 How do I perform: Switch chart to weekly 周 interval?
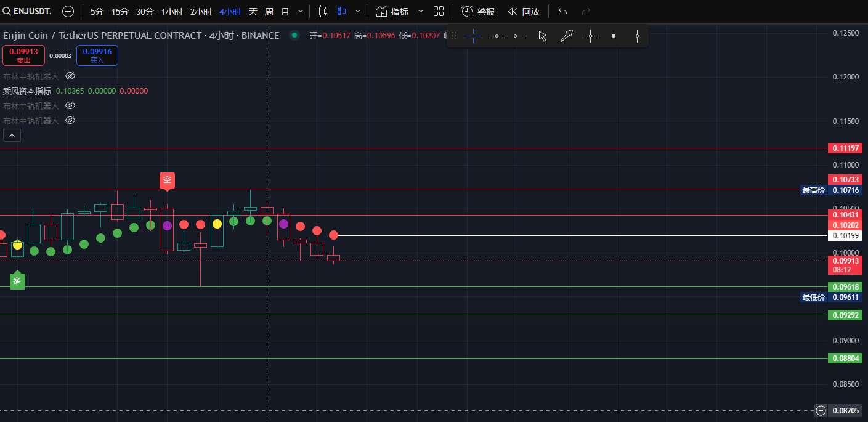click(269, 11)
